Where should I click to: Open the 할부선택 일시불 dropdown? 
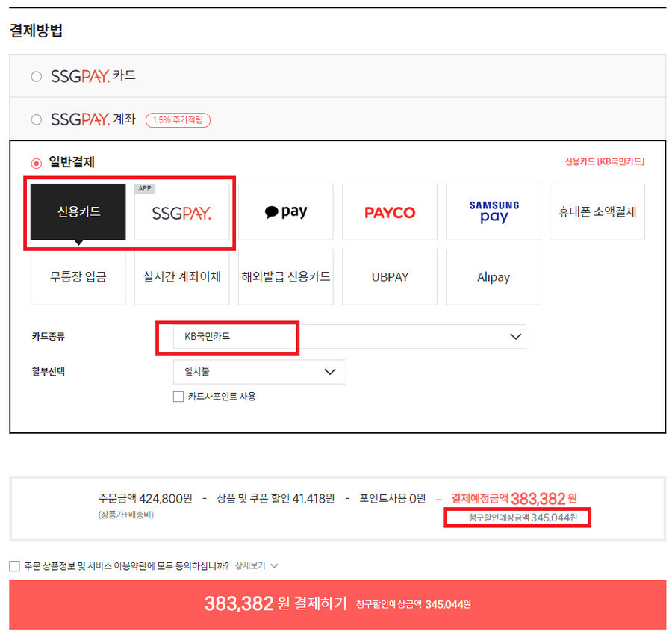click(259, 372)
